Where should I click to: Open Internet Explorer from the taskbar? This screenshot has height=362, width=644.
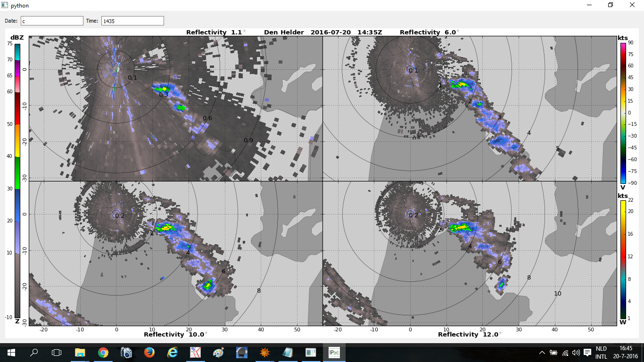pyautogui.click(x=172, y=352)
